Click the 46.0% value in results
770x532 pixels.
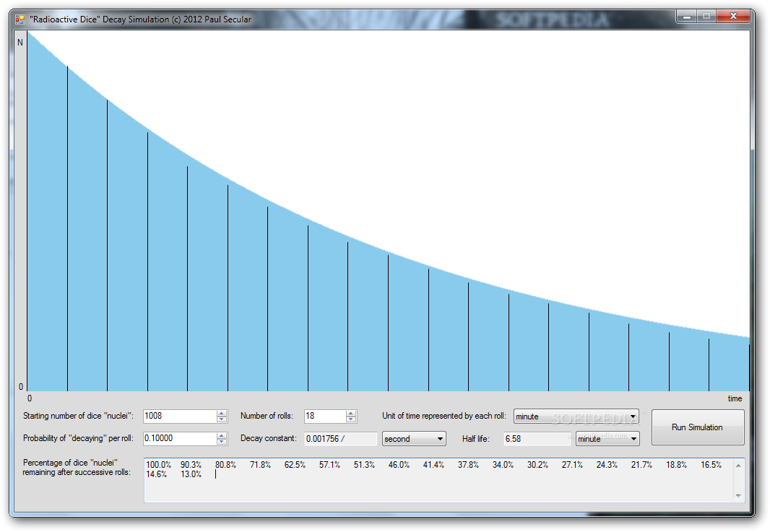399,465
